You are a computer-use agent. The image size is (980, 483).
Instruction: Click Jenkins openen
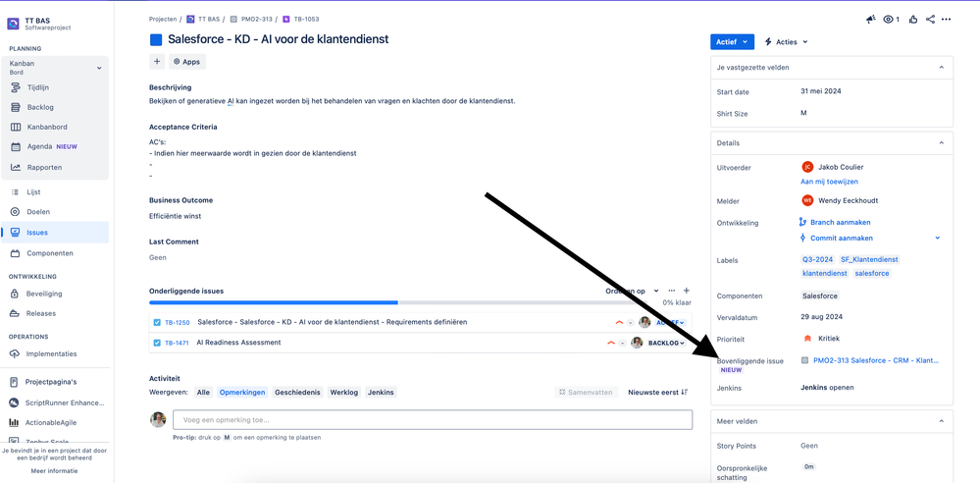coord(827,387)
